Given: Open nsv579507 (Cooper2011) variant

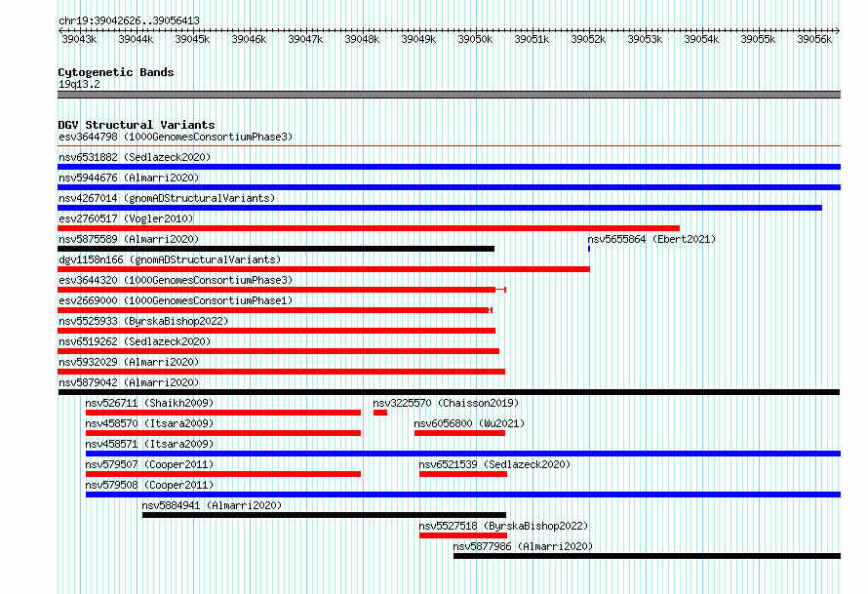Looking at the screenshot, I should (x=149, y=464).
